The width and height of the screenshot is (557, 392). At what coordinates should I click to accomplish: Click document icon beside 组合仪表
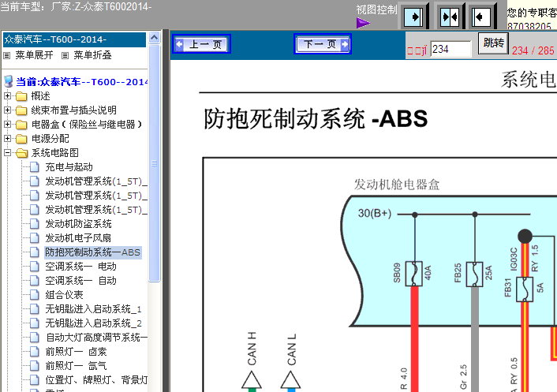(x=35, y=295)
